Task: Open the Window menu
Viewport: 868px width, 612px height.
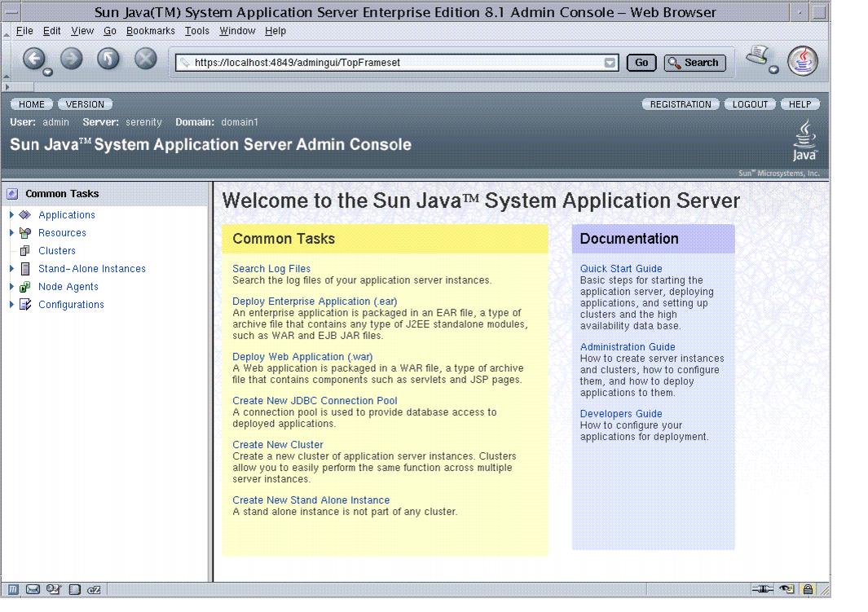Action: [237, 31]
